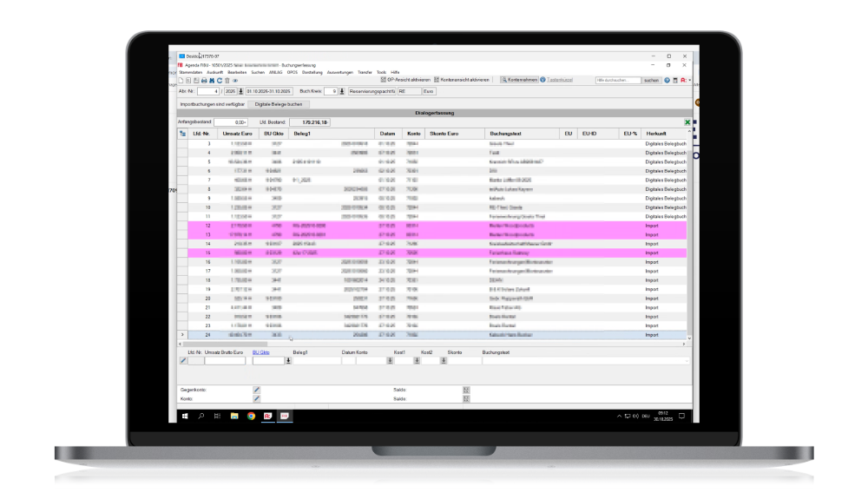868x499 pixels.
Task: Open the Kost1 dropdown arrow
Action: pyautogui.click(x=417, y=361)
